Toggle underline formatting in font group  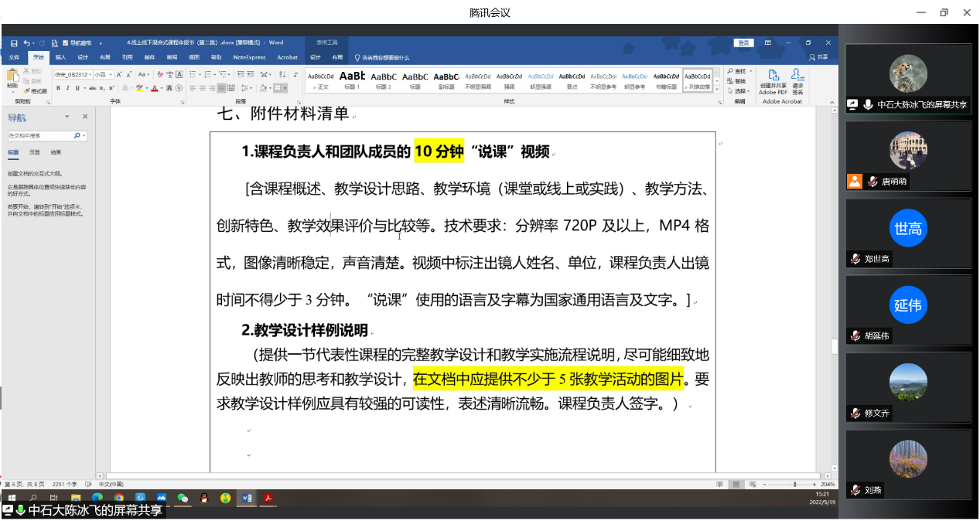tap(77, 88)
